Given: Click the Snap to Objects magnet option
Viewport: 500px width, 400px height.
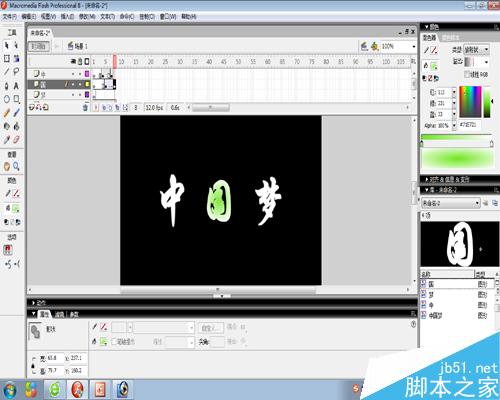Looking at the screenshot, I should [x=8, y=250].
